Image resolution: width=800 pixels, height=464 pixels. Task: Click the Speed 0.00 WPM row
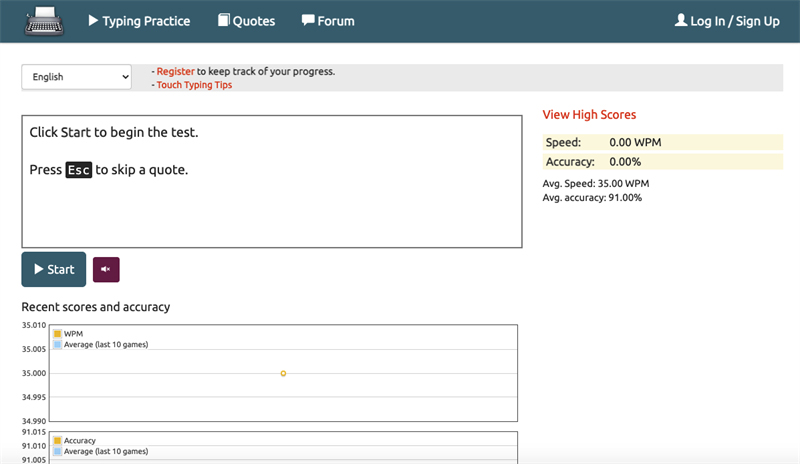(662, 143)
